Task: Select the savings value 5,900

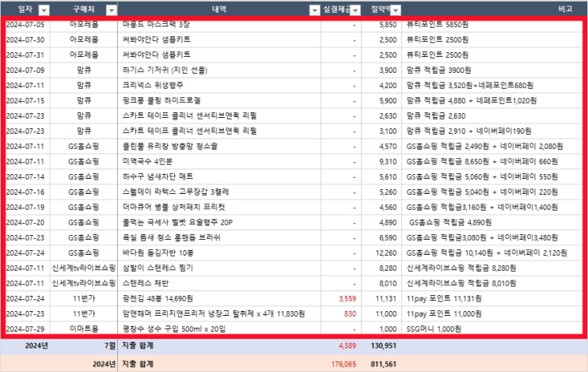Action: 388,101
